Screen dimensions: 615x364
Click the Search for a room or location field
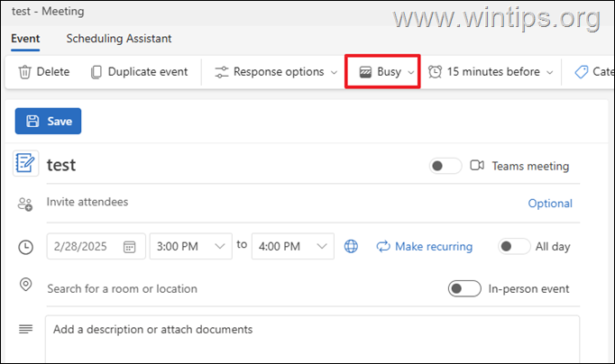(x=243, y=289)
